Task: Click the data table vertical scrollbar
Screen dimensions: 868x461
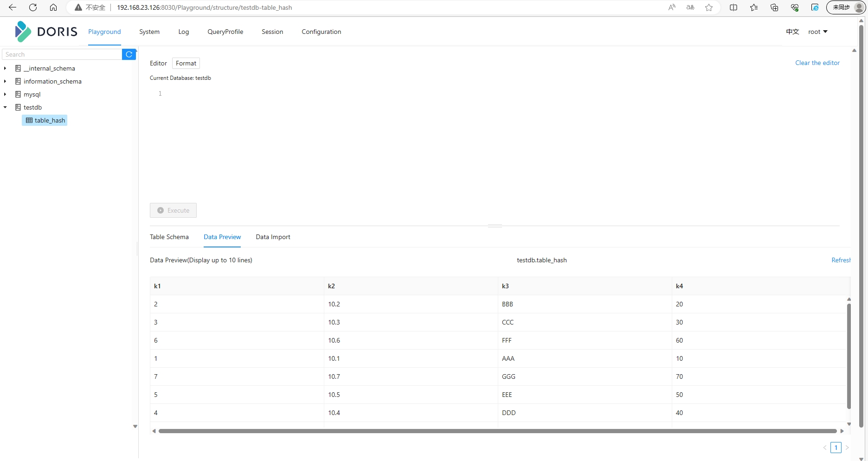Action: 849,357
